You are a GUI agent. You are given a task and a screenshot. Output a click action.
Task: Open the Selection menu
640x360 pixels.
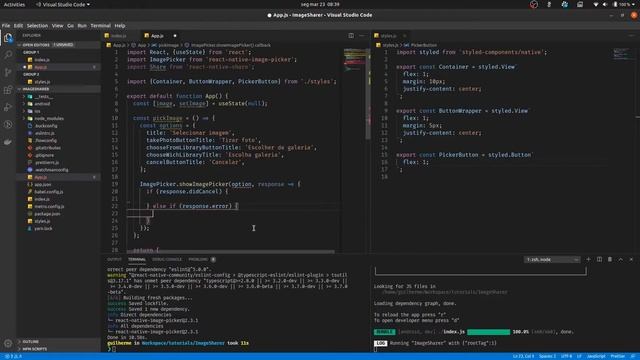pyautogui.click(x=37, y=26)
